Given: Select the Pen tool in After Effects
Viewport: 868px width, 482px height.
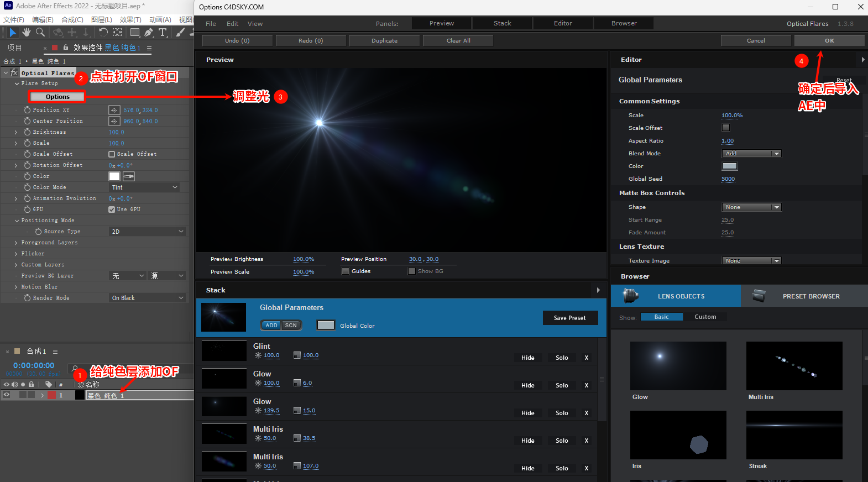Looking at the screenshot, I should [149, 33].
